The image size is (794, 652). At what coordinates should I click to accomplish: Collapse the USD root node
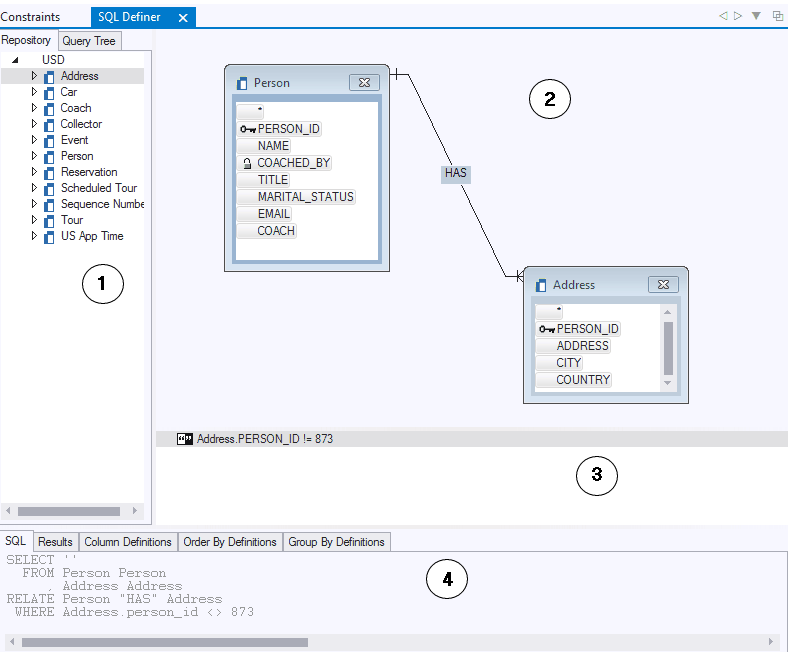click(x=15, y=60)
